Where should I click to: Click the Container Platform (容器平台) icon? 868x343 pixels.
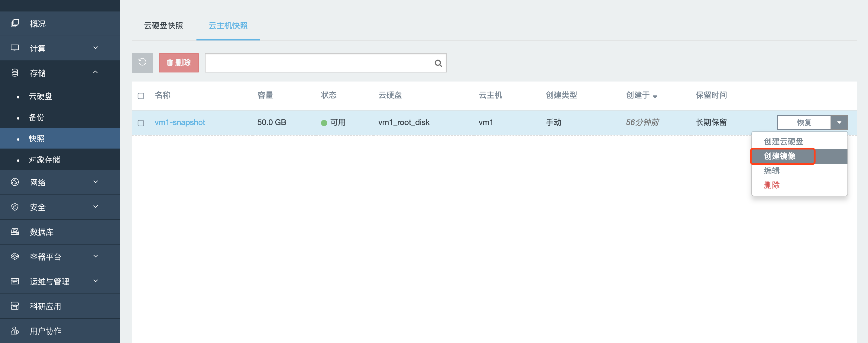(15, 256)
